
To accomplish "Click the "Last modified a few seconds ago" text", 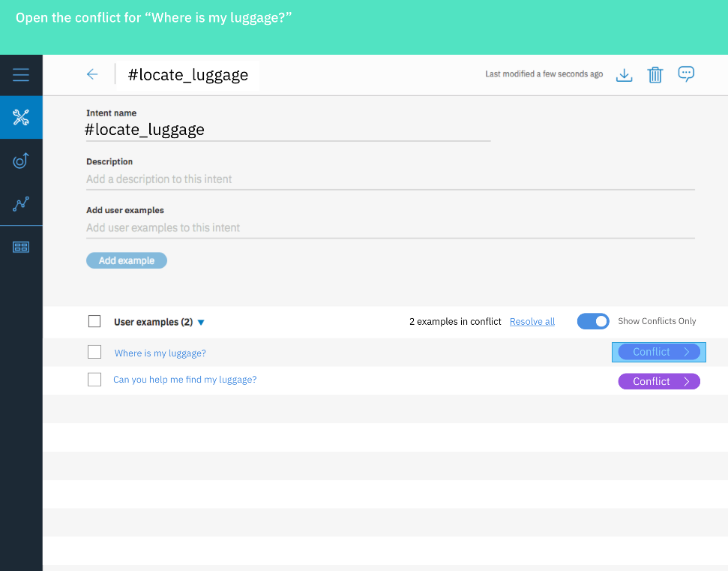I will tap(544, 74).
